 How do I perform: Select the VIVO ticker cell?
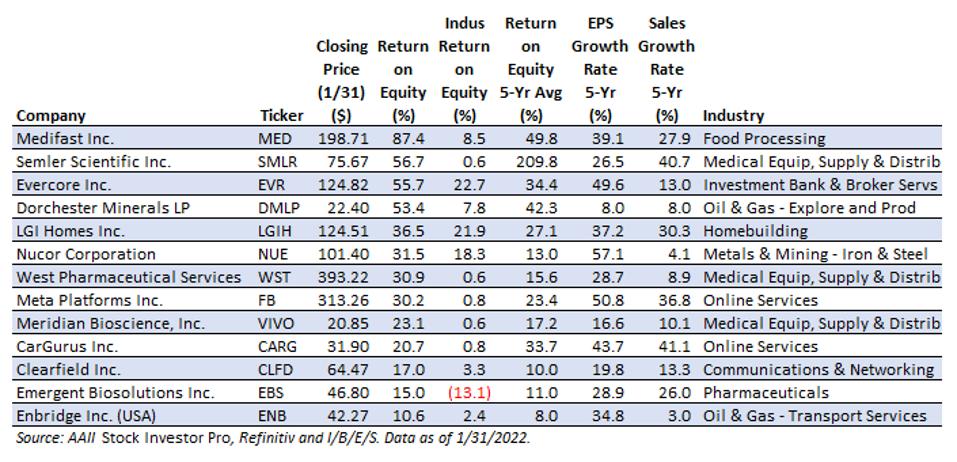(x=276, y=323)
